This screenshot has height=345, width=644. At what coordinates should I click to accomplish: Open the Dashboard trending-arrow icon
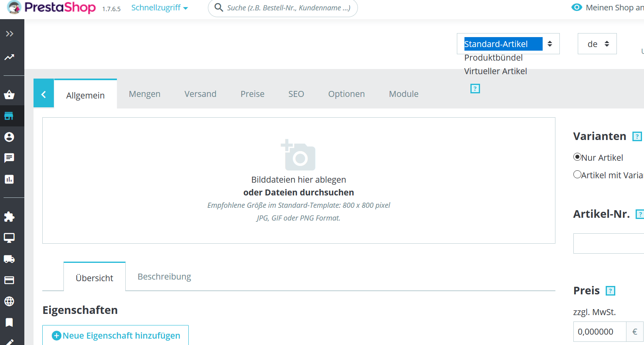[9, 57]
